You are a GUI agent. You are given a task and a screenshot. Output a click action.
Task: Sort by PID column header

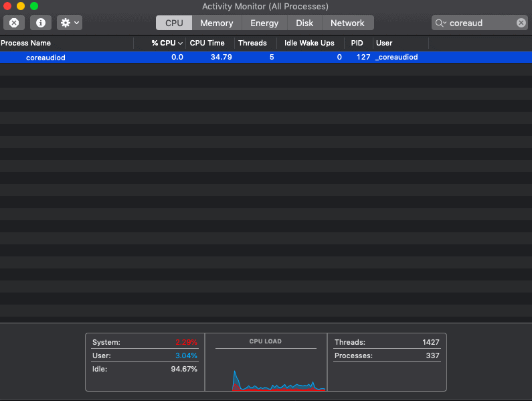click(x=359, y=43)
